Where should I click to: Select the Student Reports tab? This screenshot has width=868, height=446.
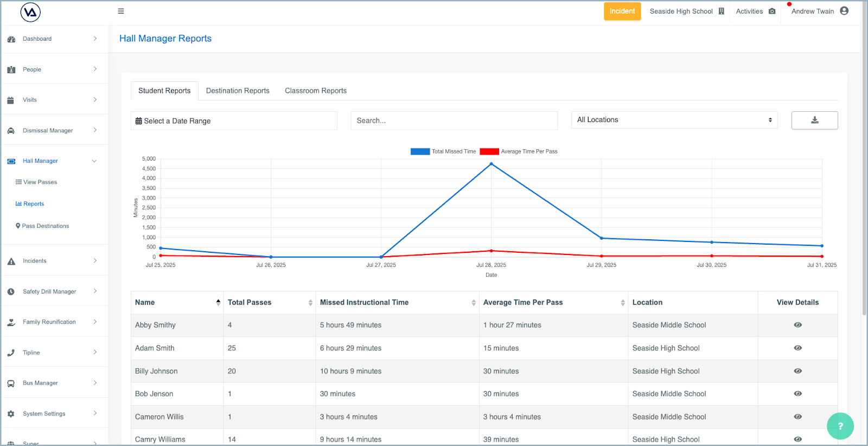pos(164,91)
